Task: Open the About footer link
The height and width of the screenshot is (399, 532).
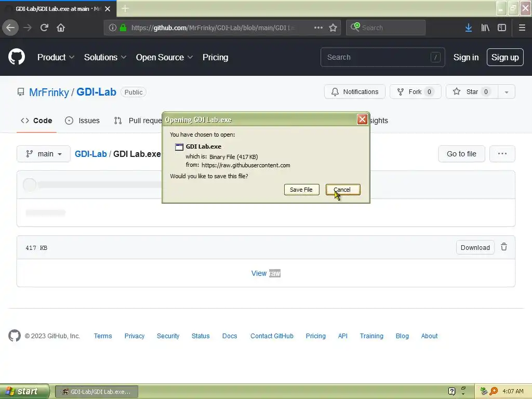Action: click(x=429, y=336)
